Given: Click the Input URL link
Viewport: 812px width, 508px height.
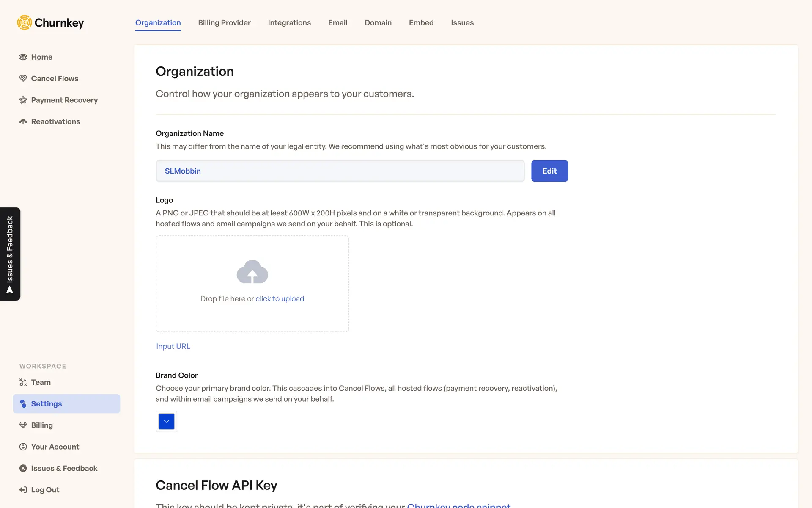Looking at the screenshot, I should click(173, 346).
